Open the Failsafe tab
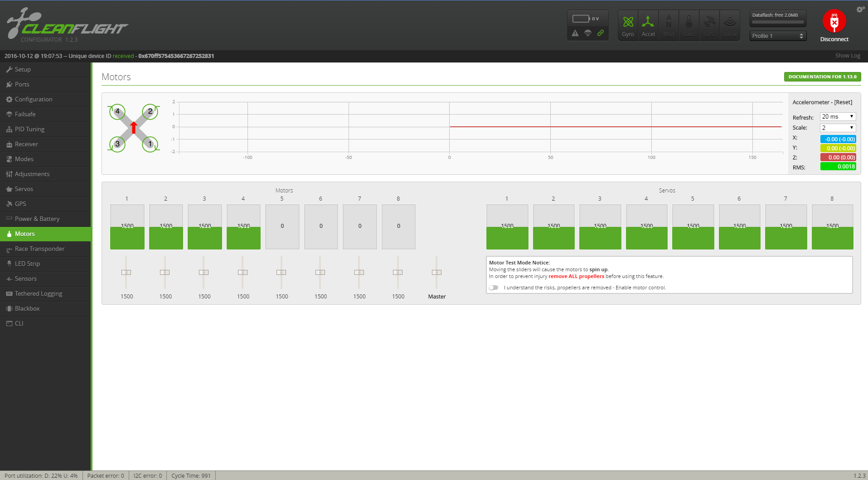The width and height of the screenshot is (868, 480). click(45, 114)
